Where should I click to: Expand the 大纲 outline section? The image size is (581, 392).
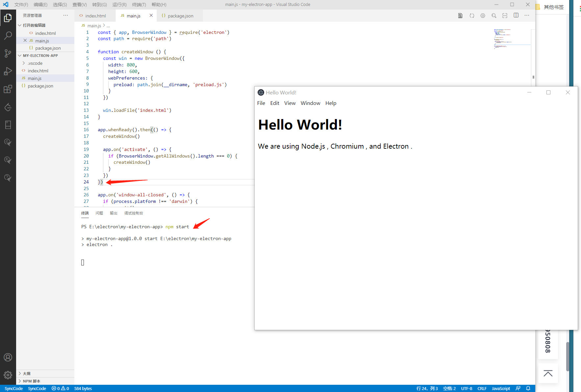(27, 374)
